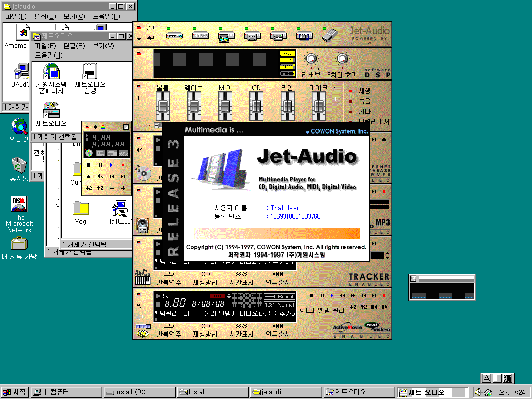Viewport: 532px width, 399px height.
Task: Expand the mixer panel with right arrow
Action: (x=334, y=88)
